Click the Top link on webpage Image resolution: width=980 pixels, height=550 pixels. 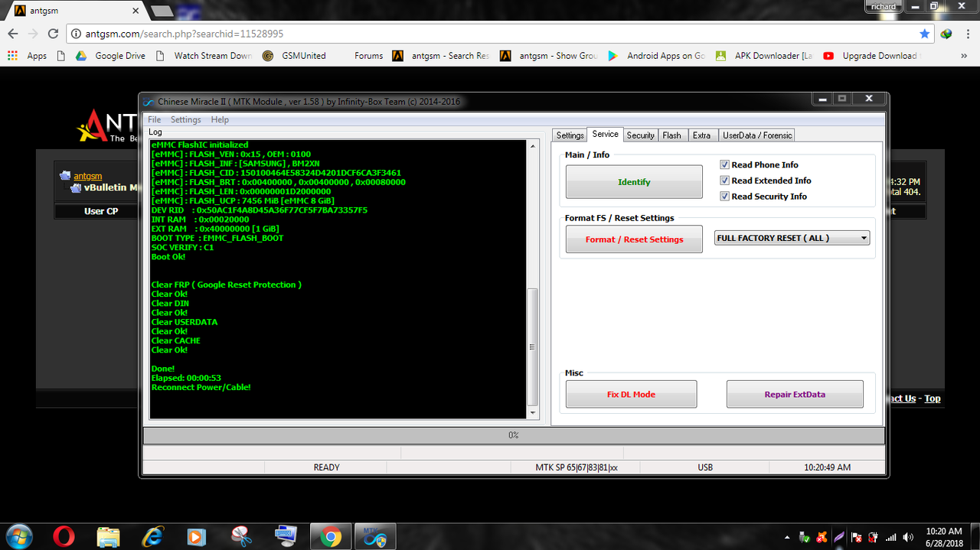tap(932, 399)
